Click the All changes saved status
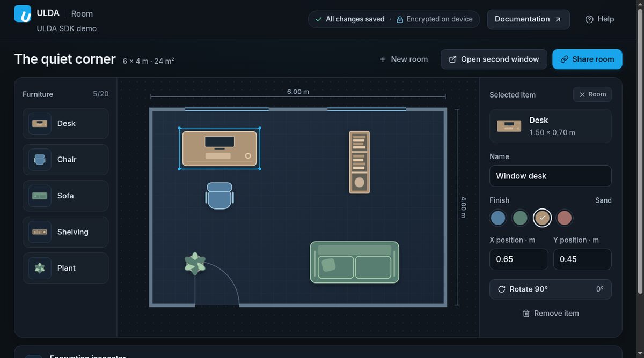 tap(349, 19)
